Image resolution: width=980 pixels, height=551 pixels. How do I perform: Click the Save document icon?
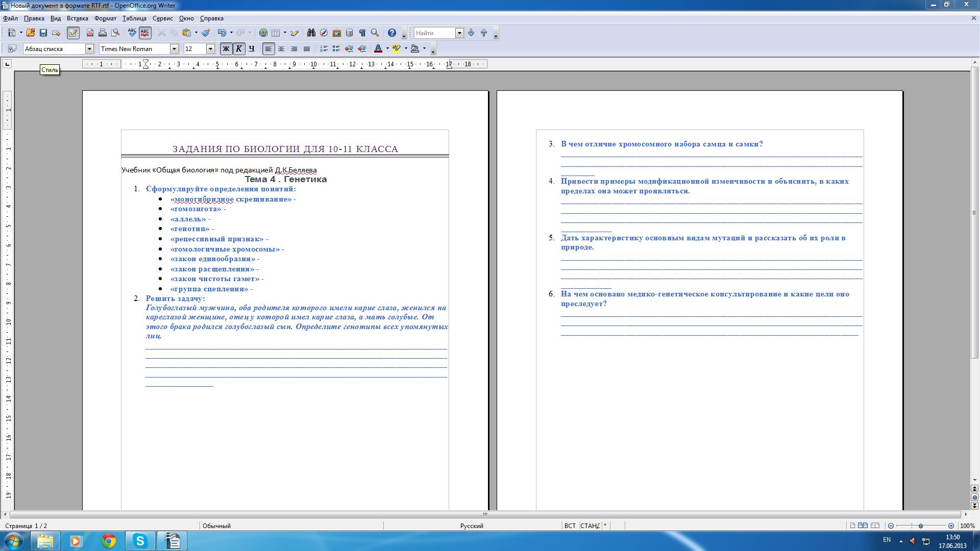click(x=43, y=33)
